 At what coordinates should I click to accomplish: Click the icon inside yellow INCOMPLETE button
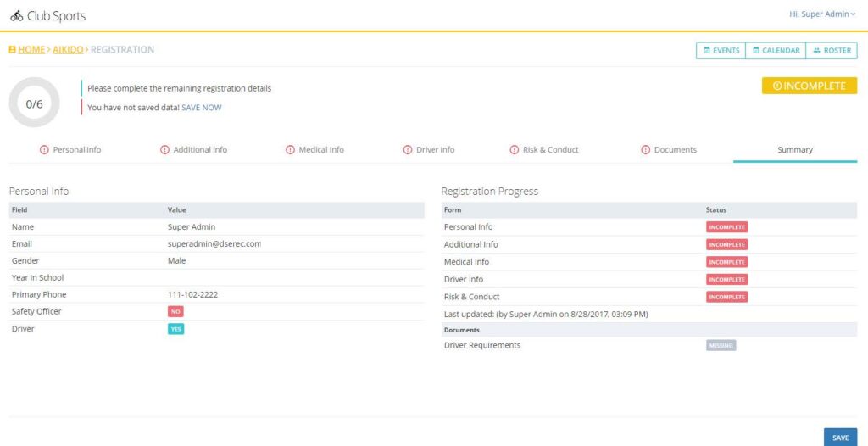(x=777, y=86)
